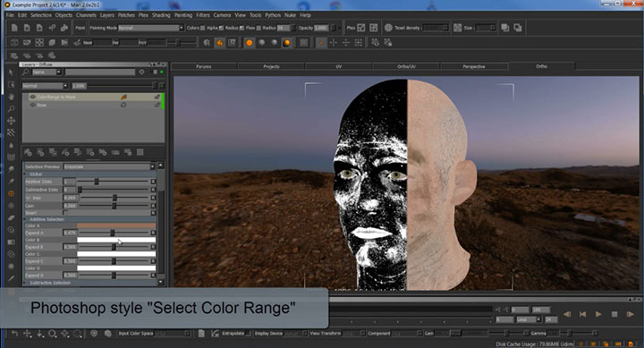Click the pin tool in left toolbar
The height and width of the screenshot is (348, 644).
(11, 182)
